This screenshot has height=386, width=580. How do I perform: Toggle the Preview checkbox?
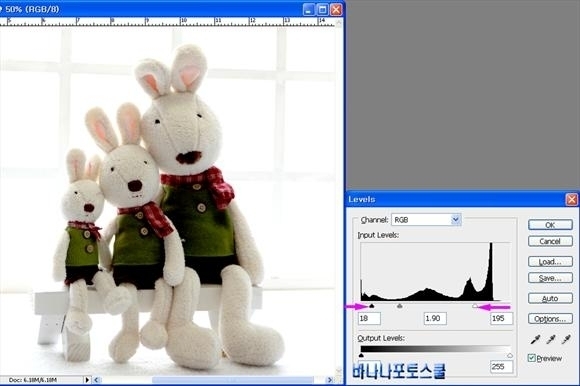pyautogui.click(x=532, y=358)
